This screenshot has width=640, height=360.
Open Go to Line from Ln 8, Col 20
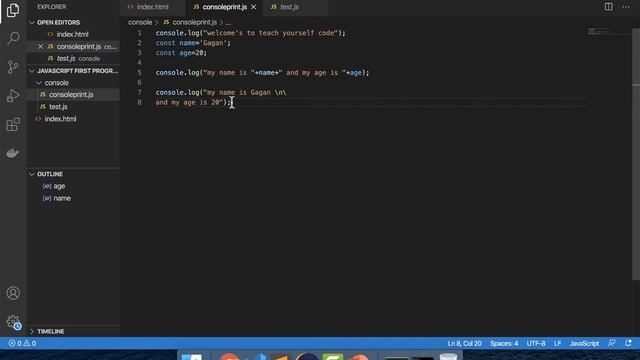(x=464, y=343)
